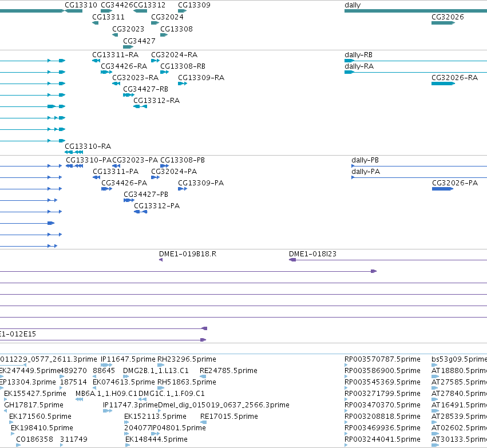Select the CG13309 gene arrow
The height and width of the screenshot is (448, 487).
183,11
